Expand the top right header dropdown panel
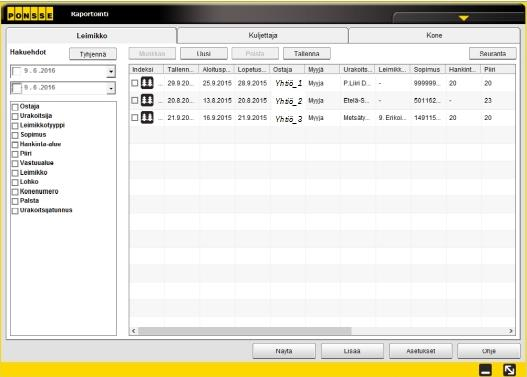 (458, 18)
